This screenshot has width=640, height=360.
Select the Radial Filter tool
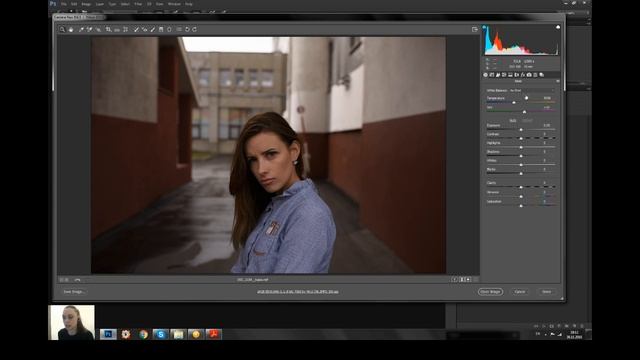click(169, 29)
